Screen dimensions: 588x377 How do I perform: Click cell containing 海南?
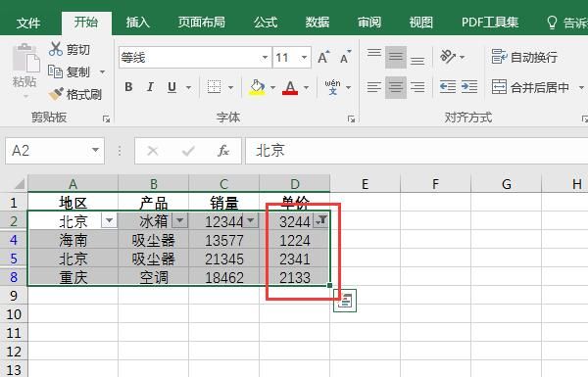pyautogui.click(x=73, y=240)
